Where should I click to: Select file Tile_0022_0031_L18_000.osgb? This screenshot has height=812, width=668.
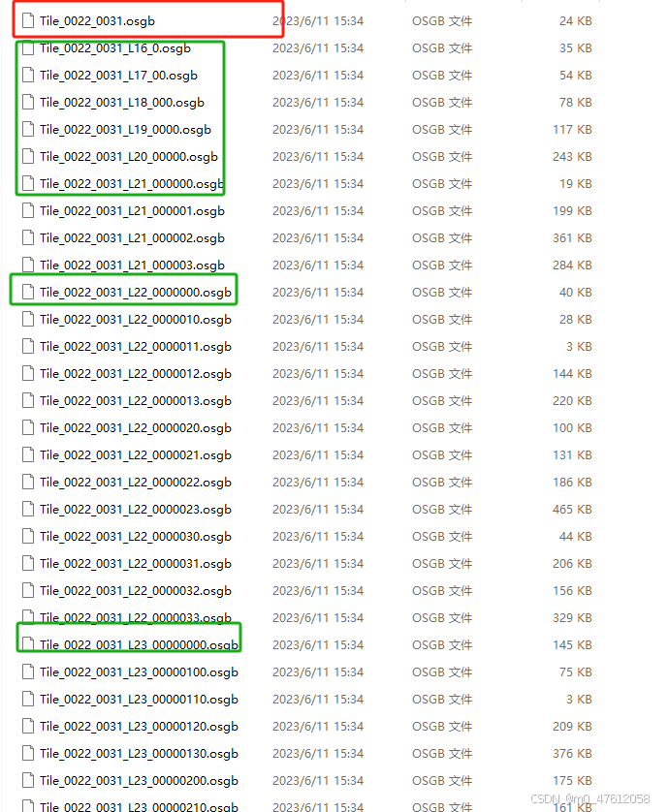pyautogui.click(x=122, y=103)
